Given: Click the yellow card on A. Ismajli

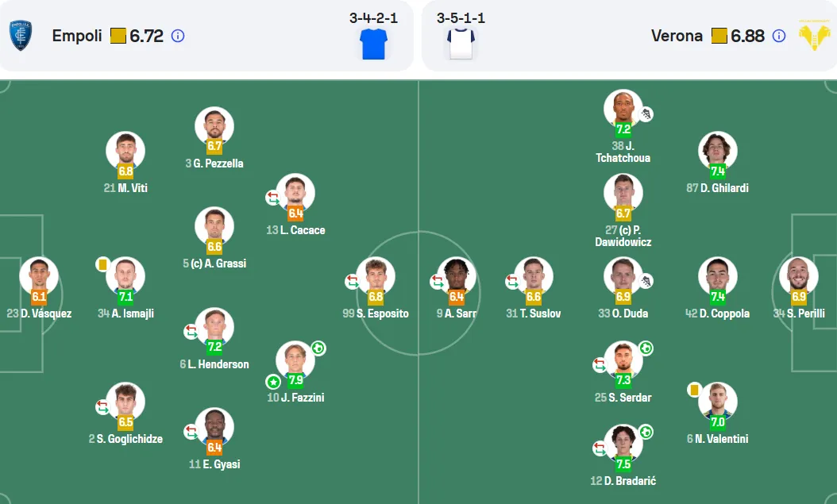Looking at the screenshot, I should coord(103,264).
